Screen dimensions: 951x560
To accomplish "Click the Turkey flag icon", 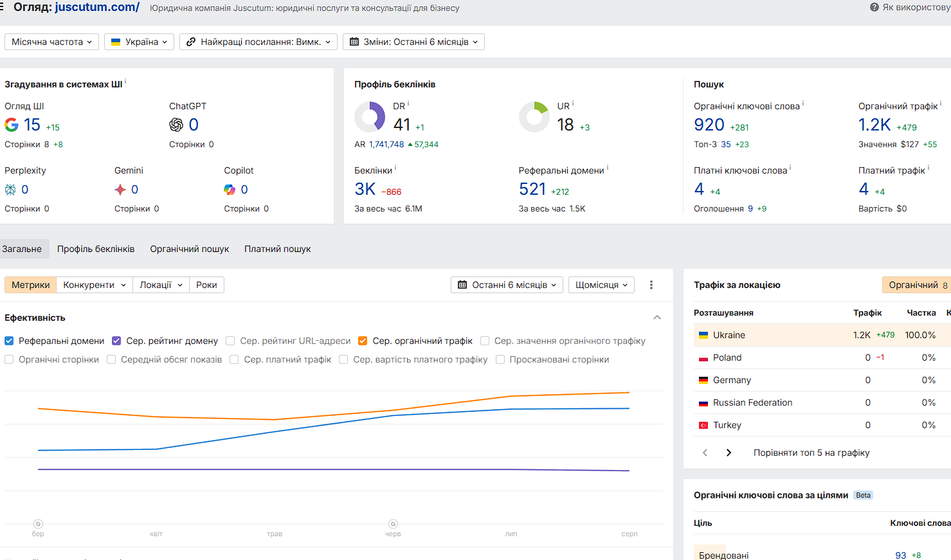I will [x=703, y=426].
